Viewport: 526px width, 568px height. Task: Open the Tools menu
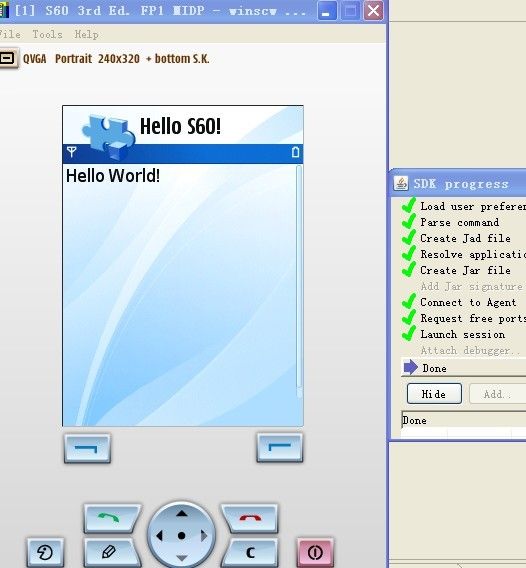[47, 34]
